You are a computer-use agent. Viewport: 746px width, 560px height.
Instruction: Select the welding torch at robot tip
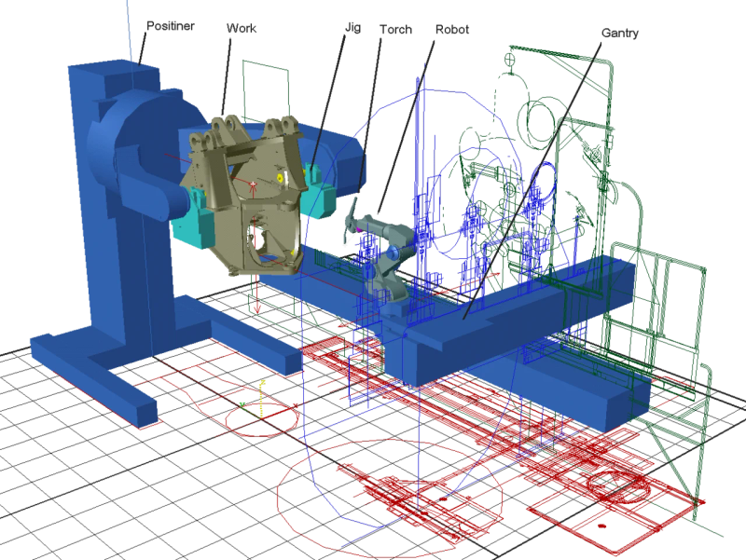tap(352, 221)
